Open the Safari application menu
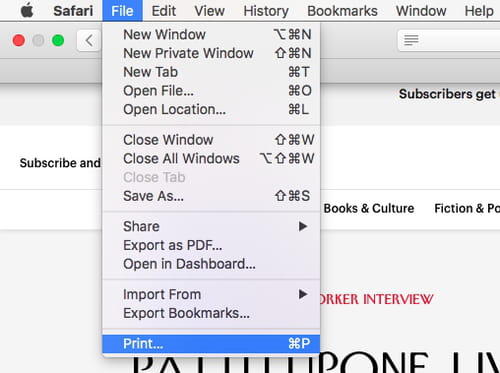Image resolution: width=500 pixels, height=373 pixels. (73, 11)
